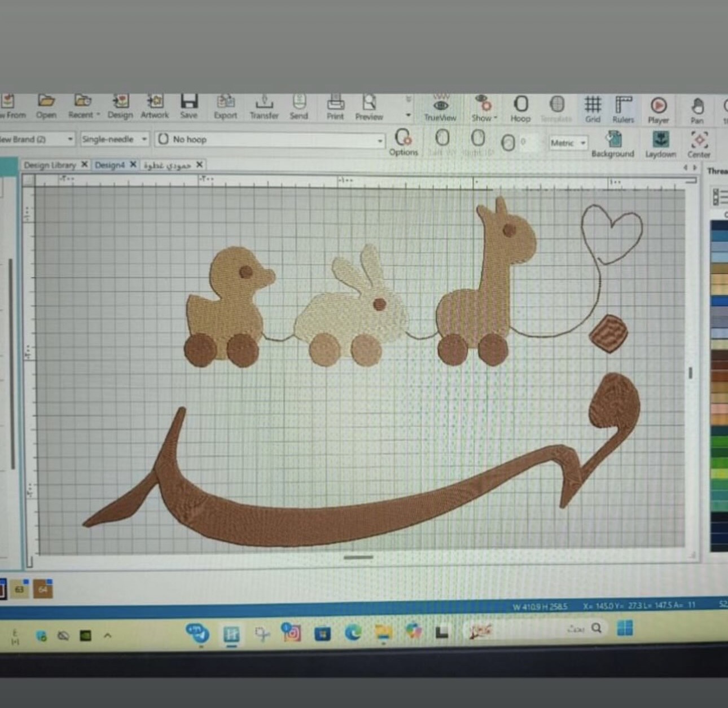728x708 pixels.
Task: Open the Single-needle dropdown
Action: [115, 139]
